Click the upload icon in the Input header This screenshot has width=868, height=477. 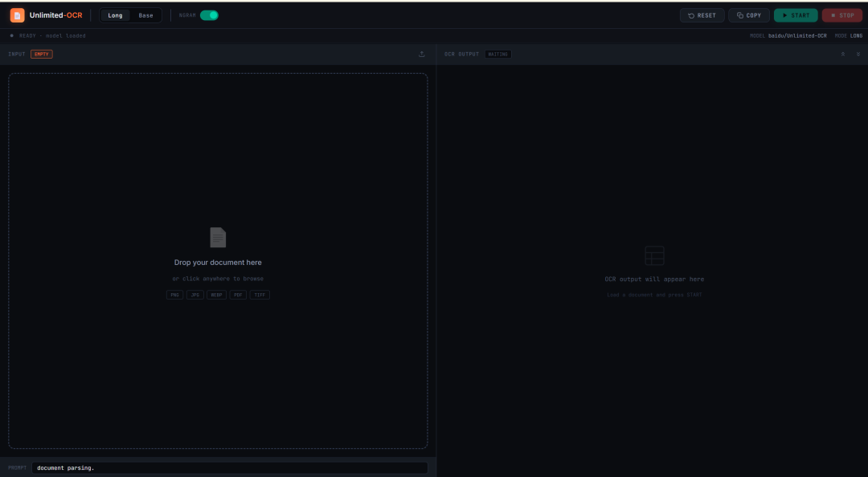[422, 55]
